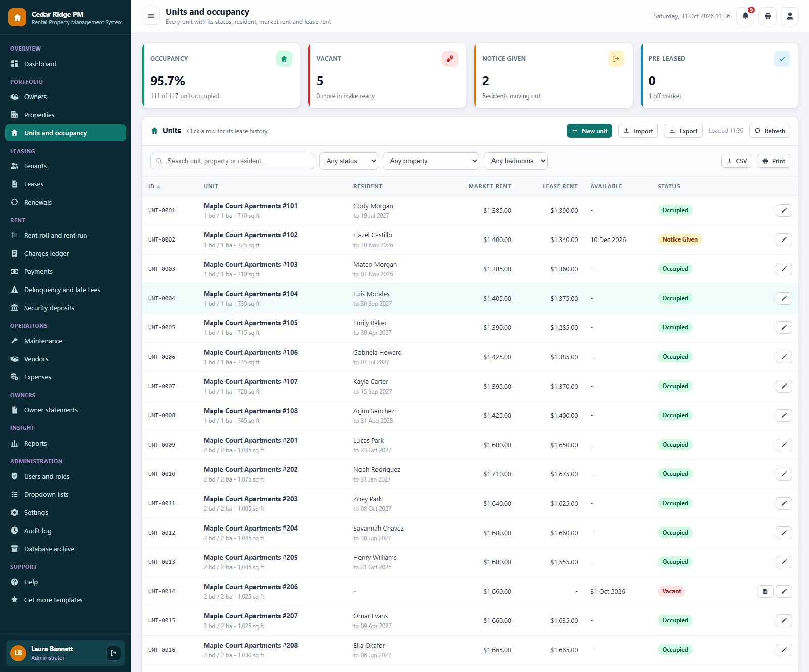Open Audit log in sidebar
809x672 pixels.
coord(66,531)
